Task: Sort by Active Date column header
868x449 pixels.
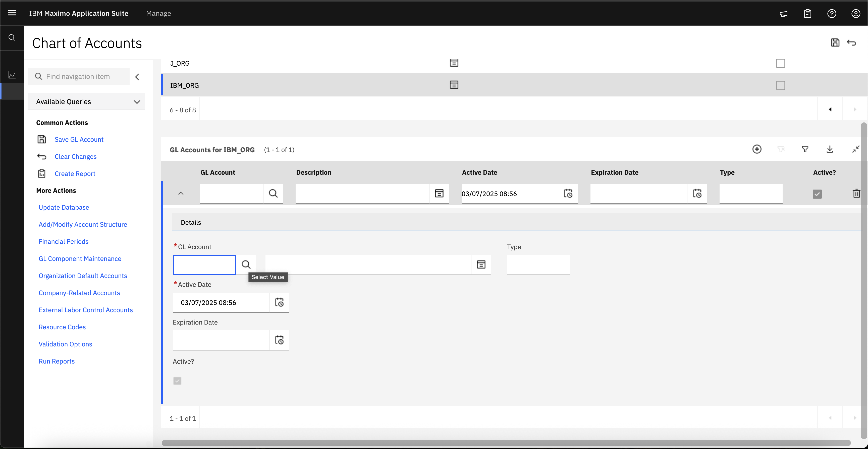Action: pyautogui.click(x=479, y=172)
